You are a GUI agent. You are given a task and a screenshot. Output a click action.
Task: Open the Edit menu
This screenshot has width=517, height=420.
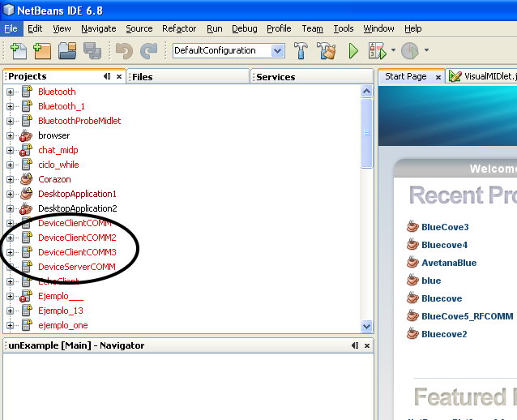[x=35, y=28]
